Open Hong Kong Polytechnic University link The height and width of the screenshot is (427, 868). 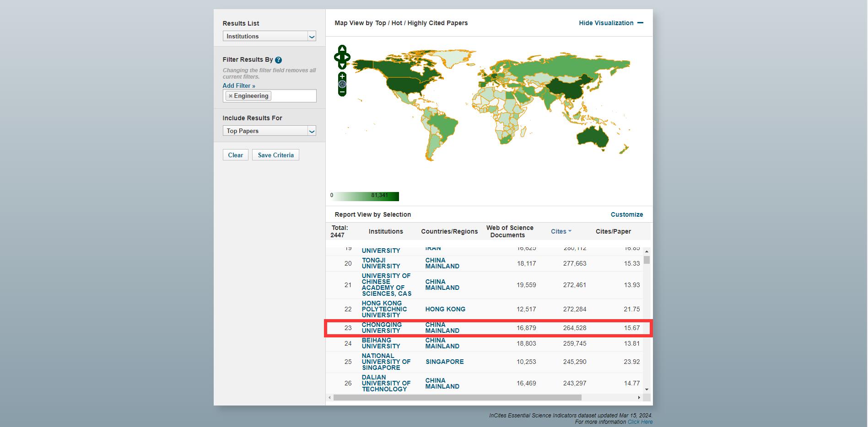(384, 309)
